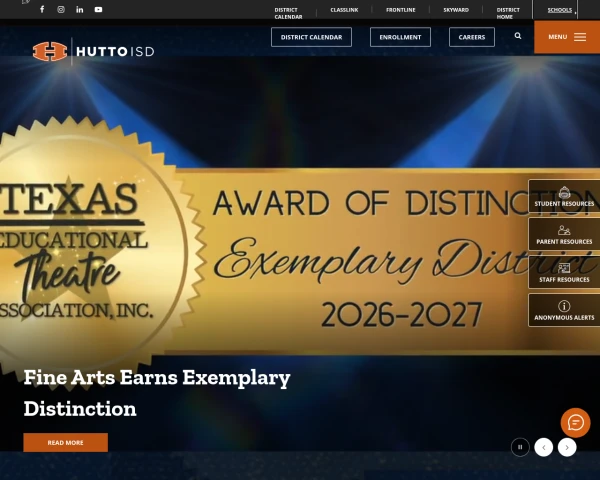Expand the Schools dropdown in top bar
Viewport: 600px width, 480px height.
coord(561,10)
